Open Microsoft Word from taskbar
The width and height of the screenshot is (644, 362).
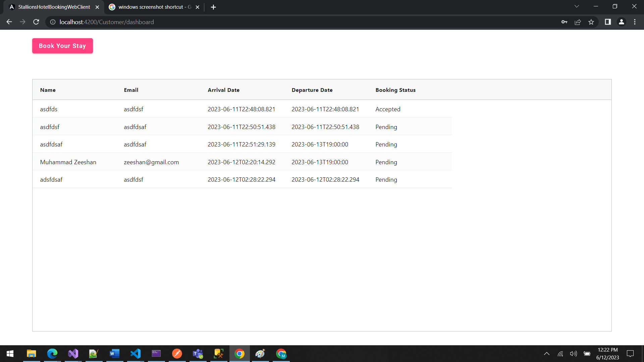click(x=115, y=354)
